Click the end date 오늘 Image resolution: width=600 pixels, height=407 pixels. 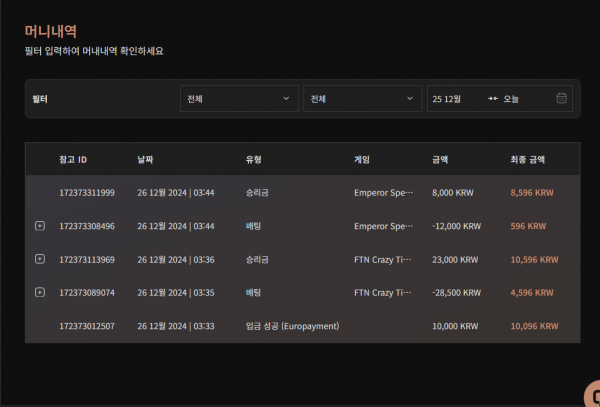click(x=511, y=99)
